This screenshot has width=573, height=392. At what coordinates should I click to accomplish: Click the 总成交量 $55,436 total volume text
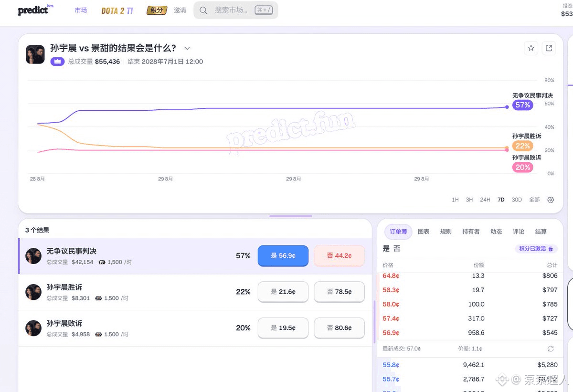click(94, 62)
